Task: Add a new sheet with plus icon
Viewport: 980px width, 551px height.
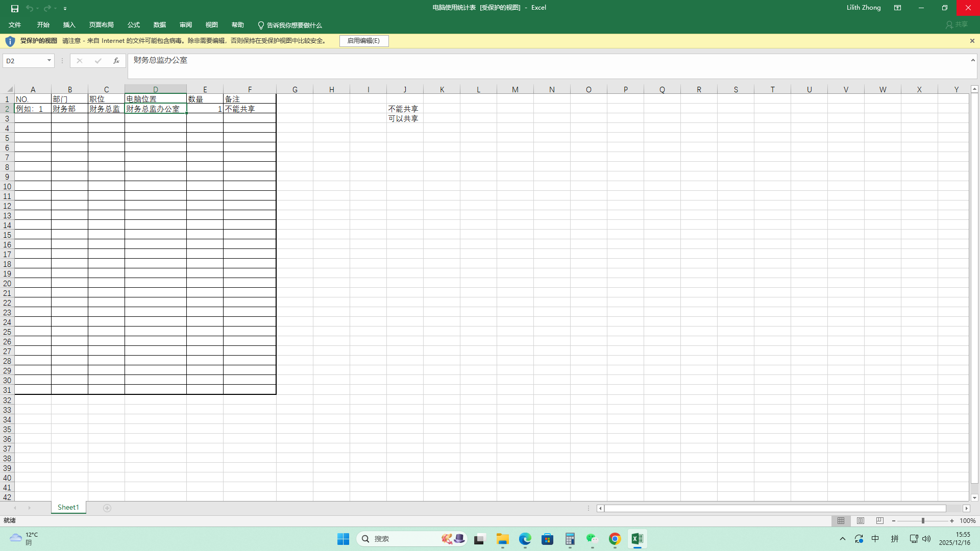Action: 107,508
